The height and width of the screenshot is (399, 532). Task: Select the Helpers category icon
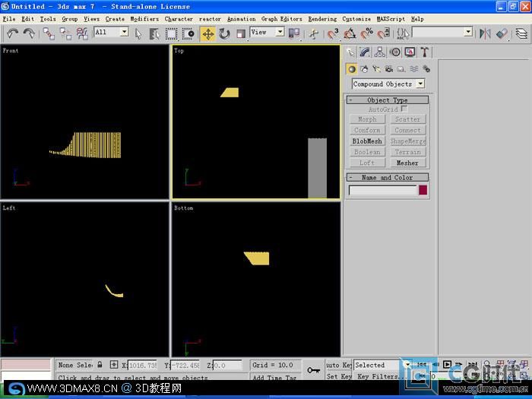pyautogui.click(x=401, y=69)
